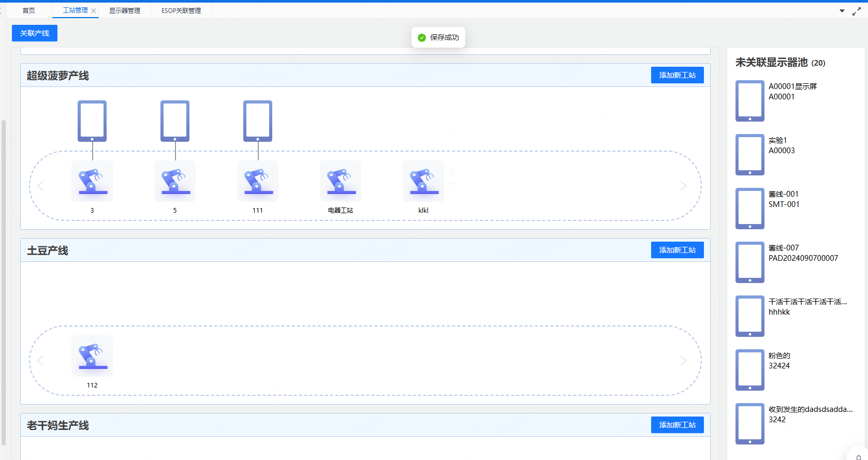Click the station label klkl
Screen dimensions: 868x460
(423, 211)
